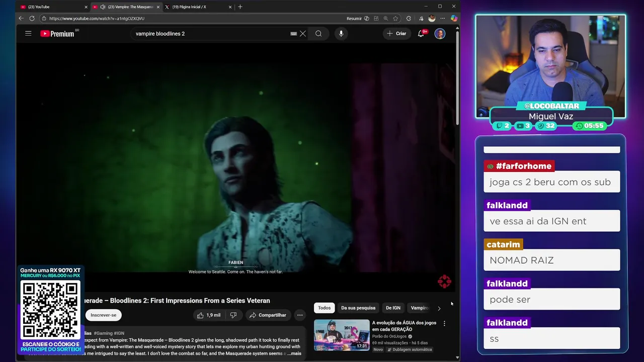644x362 pixels.
Task: Open the browser profile picture
Action: click(x=432, y=19)
